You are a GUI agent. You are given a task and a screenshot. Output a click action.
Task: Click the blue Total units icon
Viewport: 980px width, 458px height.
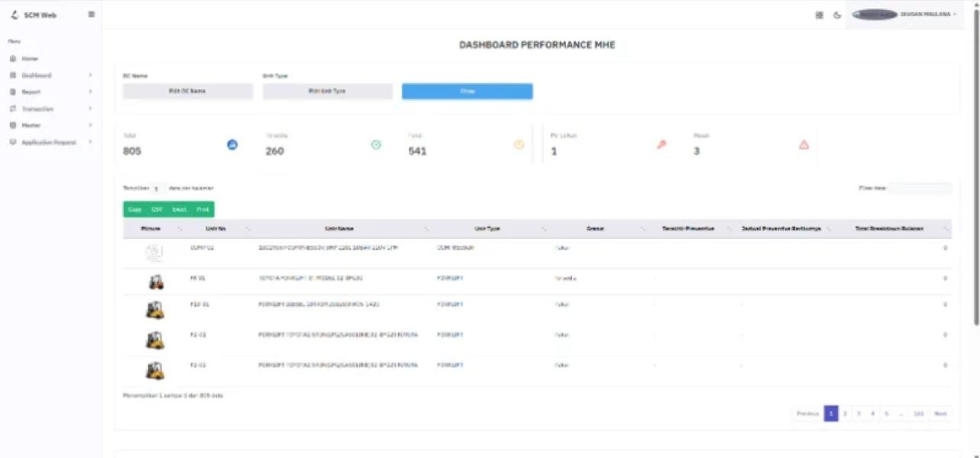click(x=233, y=144)
